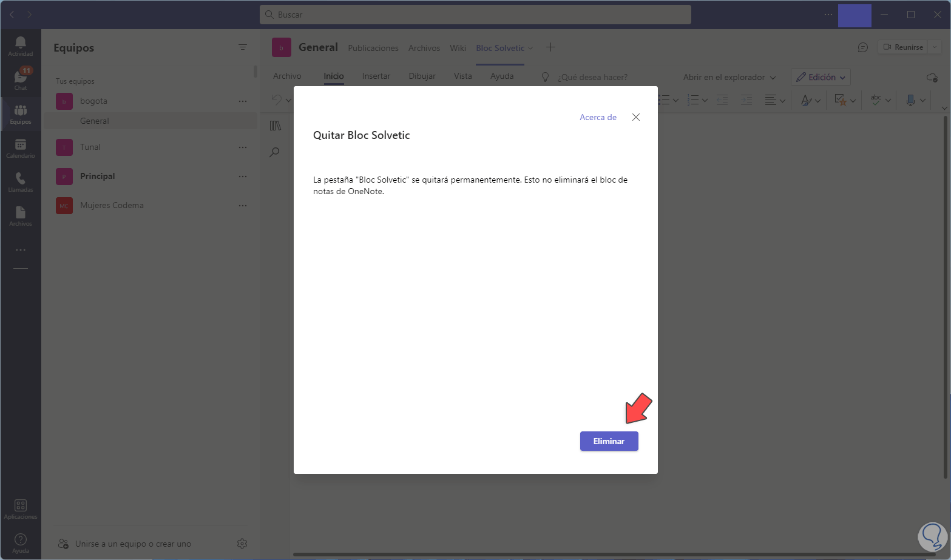Switch to the channel Archivos tab
The image size is (951, 560).
[x=424, y=48]
